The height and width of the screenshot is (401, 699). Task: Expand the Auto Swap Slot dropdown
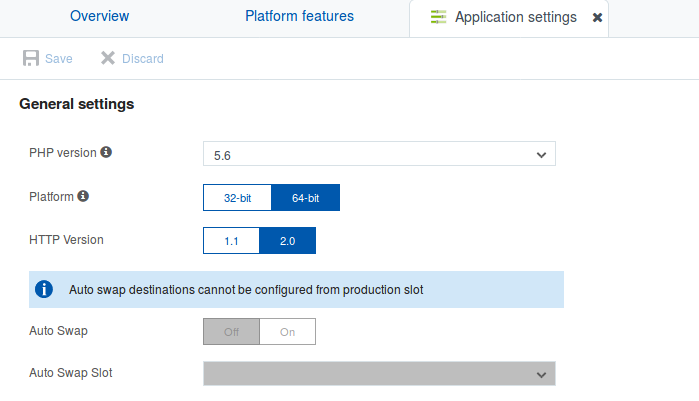[x=378, y=374]
